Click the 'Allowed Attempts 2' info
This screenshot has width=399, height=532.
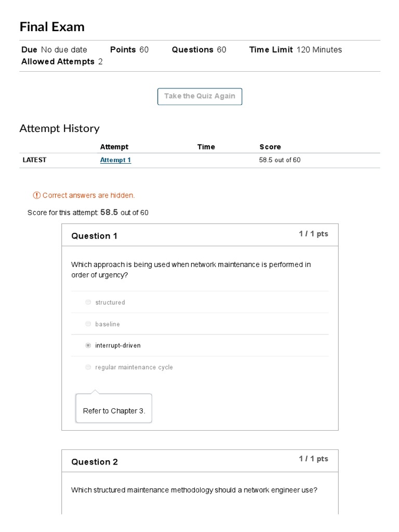point(62,62)
